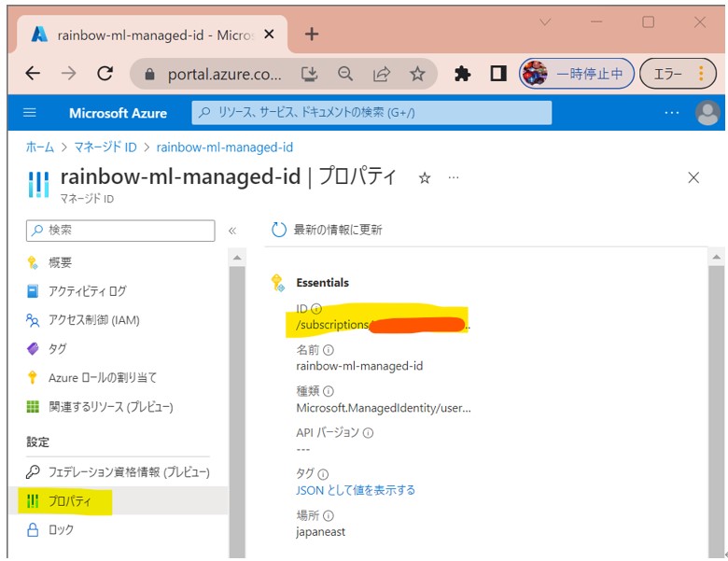Click the install app icon in address bar
The width and height of the screenshot is (728, 561).
pyautogui.click(x=309, y=74)
